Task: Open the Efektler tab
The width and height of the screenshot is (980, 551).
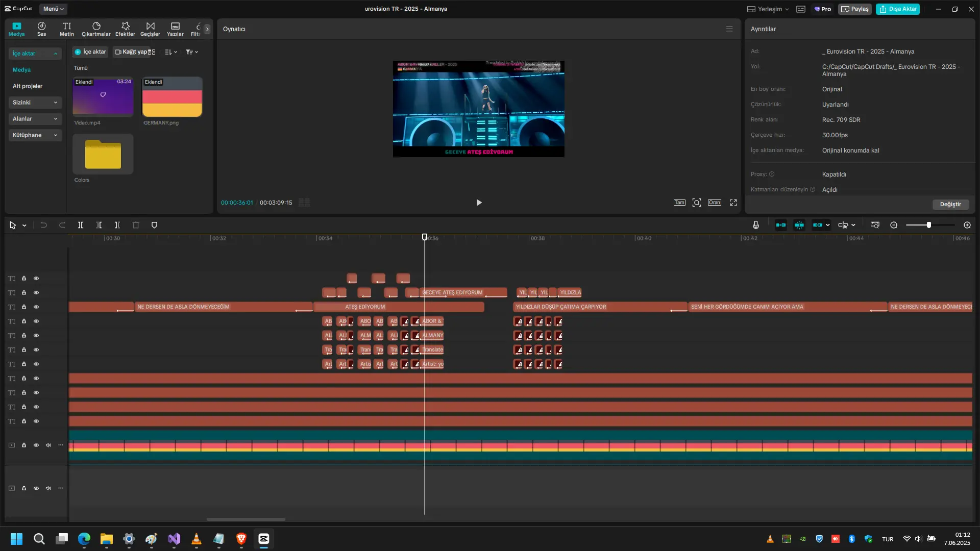Action: [125, 29]
